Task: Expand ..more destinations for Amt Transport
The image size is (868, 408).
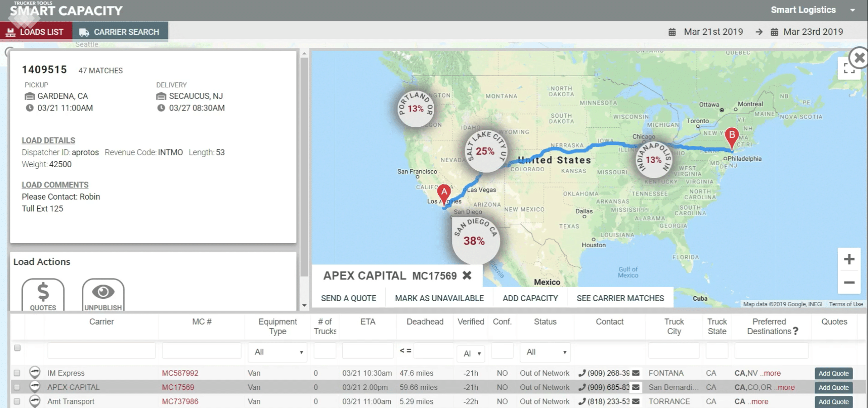Action: tap(758, 401)
